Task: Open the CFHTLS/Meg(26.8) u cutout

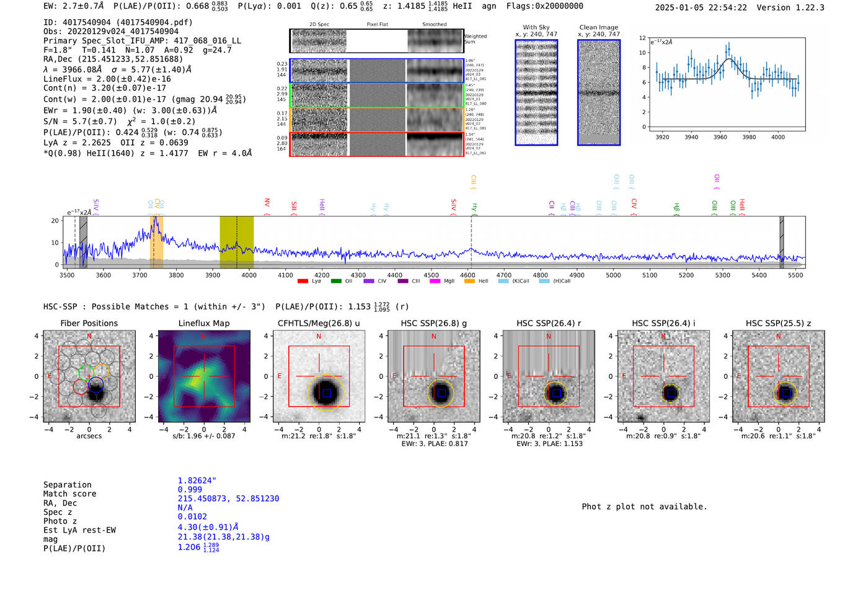Action: (319, 376)
